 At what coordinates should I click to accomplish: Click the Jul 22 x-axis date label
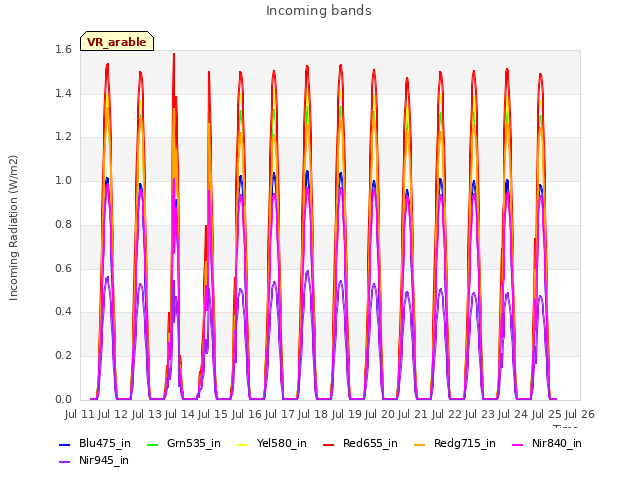(446, 414)
